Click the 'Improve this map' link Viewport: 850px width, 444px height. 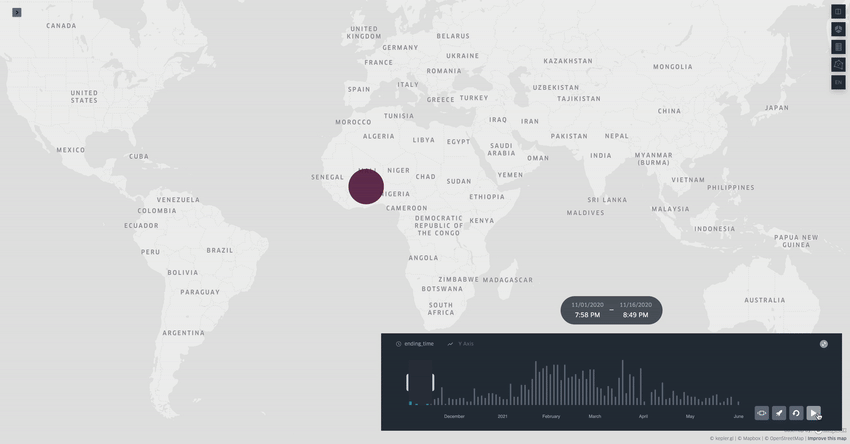[827, 438]
